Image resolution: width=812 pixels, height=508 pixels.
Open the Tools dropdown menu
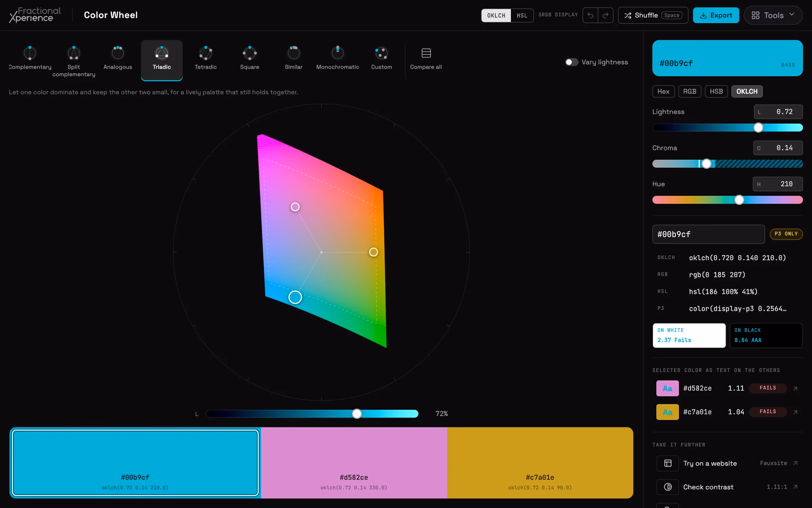[773, 15]
